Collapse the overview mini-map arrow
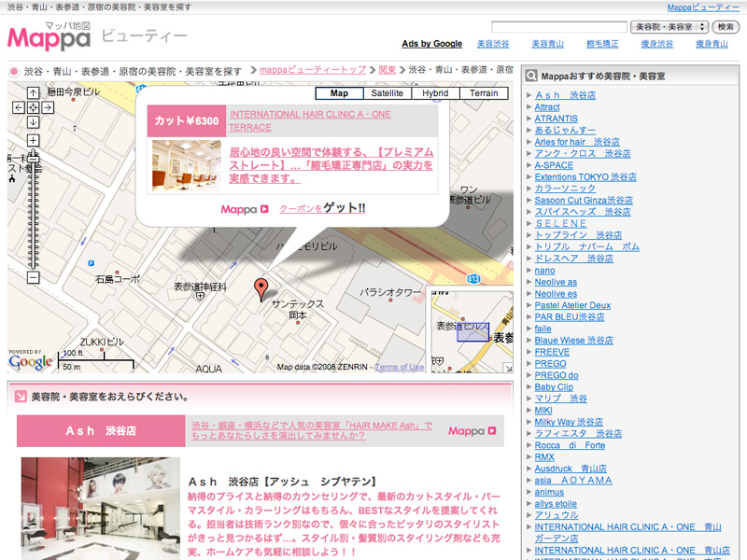Image resolution: width=747 pixels, height=560 pixels. [x=508, y=368]
